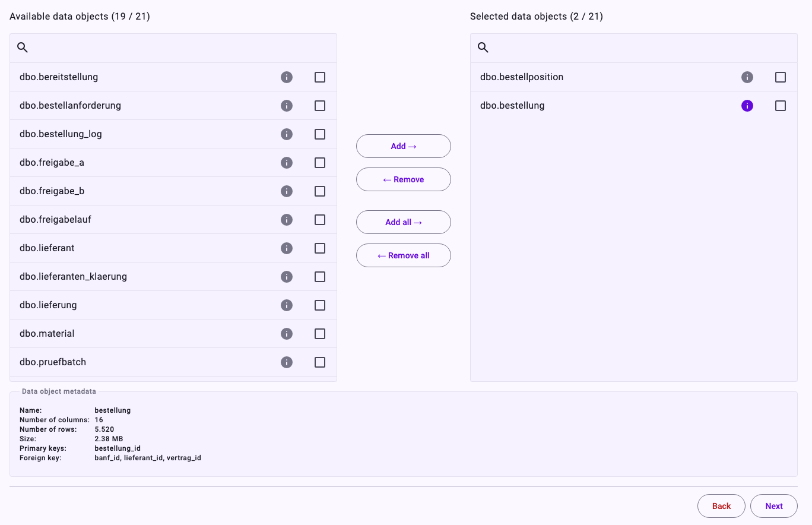Click the ← Remove all button
The height and width of the screenshot is (525, 812).
point(404,255)
